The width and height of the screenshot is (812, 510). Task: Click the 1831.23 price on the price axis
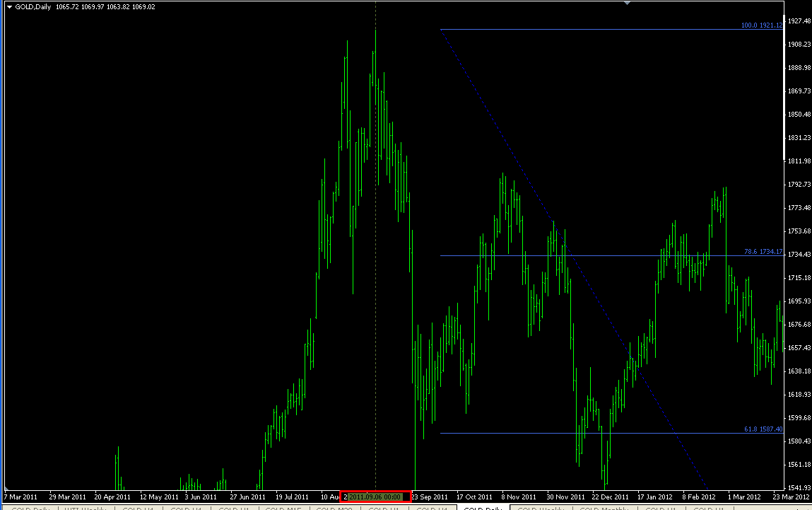click(799, 138)
